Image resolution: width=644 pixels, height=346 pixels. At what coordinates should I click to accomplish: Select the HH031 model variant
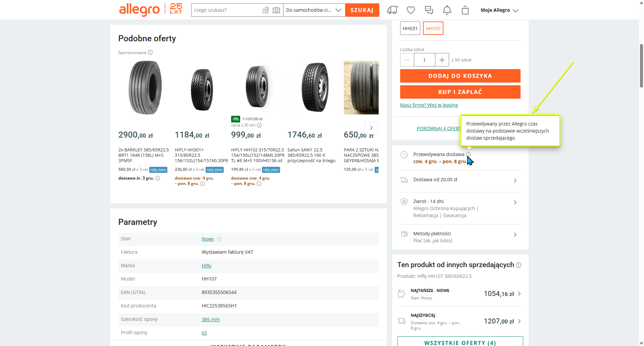point(410,29)
